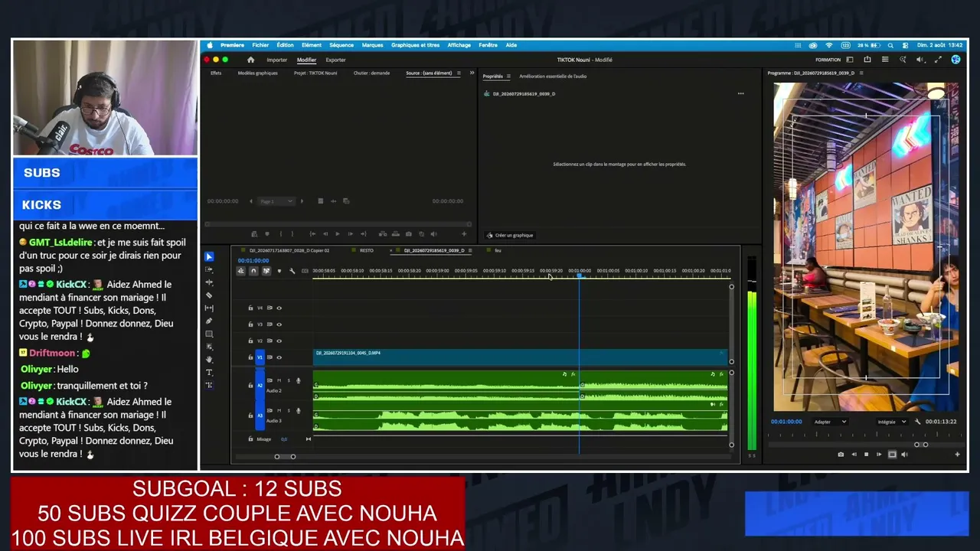Toggle A2 track lock

pos(250,385)
